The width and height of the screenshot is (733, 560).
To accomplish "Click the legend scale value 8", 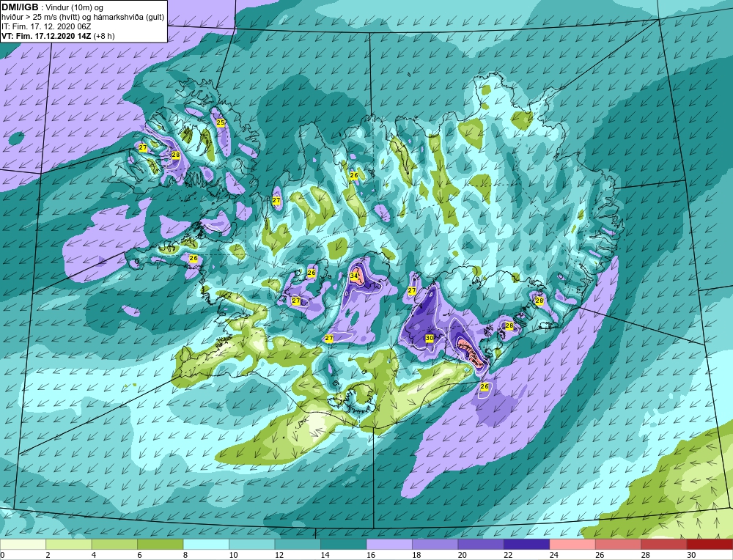I will (185, 555).
